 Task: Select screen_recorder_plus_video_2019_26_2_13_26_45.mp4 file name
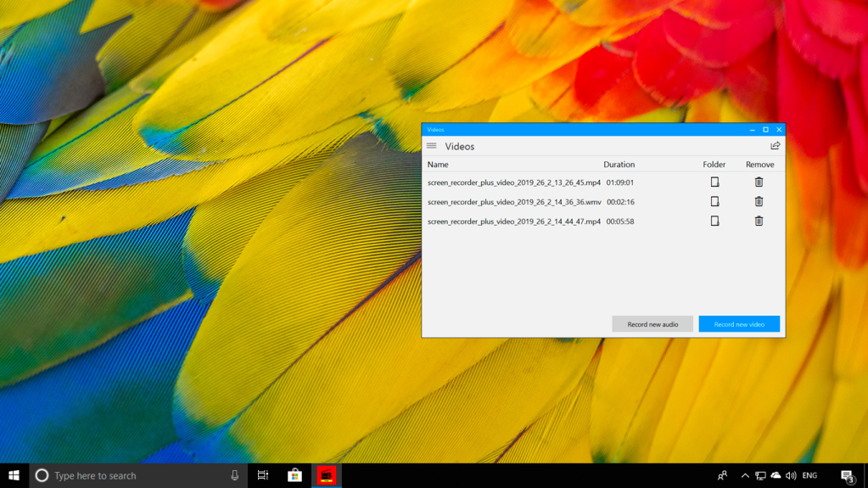click(x=513, y=182)
